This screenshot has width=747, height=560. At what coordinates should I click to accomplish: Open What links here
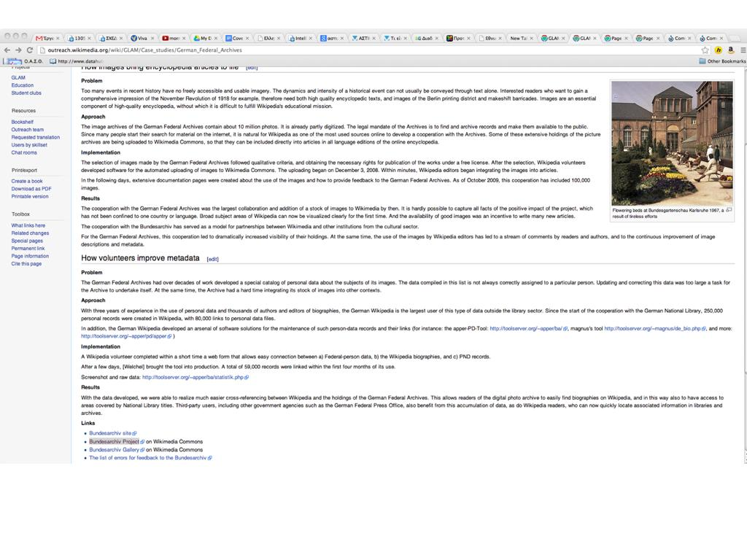tap(28, 225)
